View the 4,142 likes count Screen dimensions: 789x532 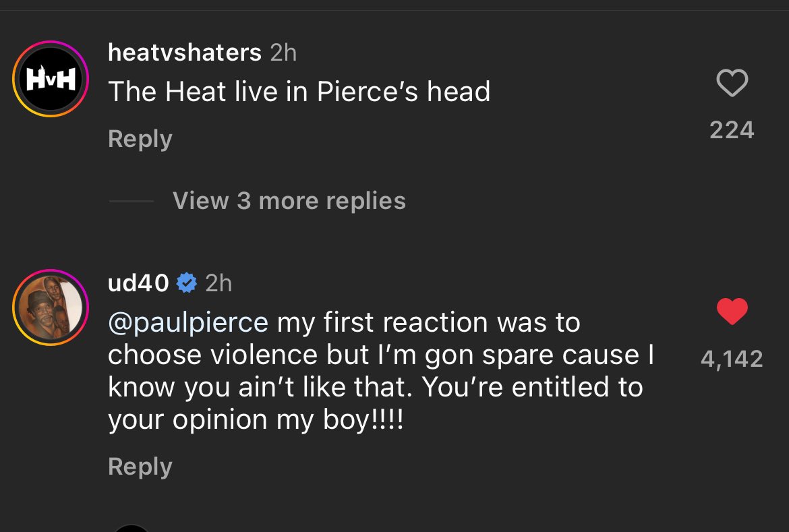point(732,358)
